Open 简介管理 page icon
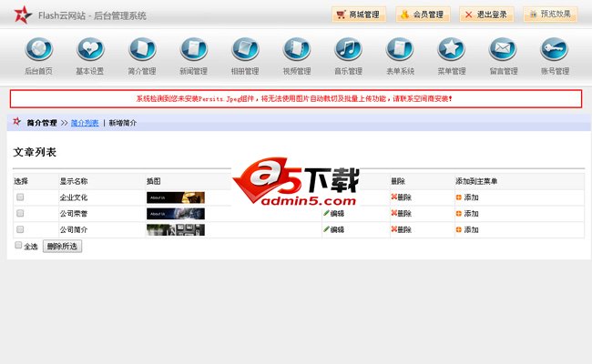 click(142, 49)
